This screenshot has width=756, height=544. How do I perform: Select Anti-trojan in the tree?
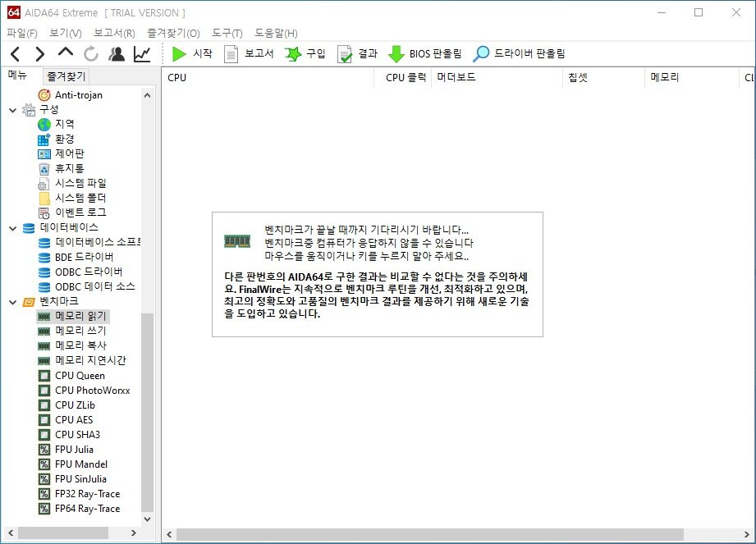[x=71, y=95]
